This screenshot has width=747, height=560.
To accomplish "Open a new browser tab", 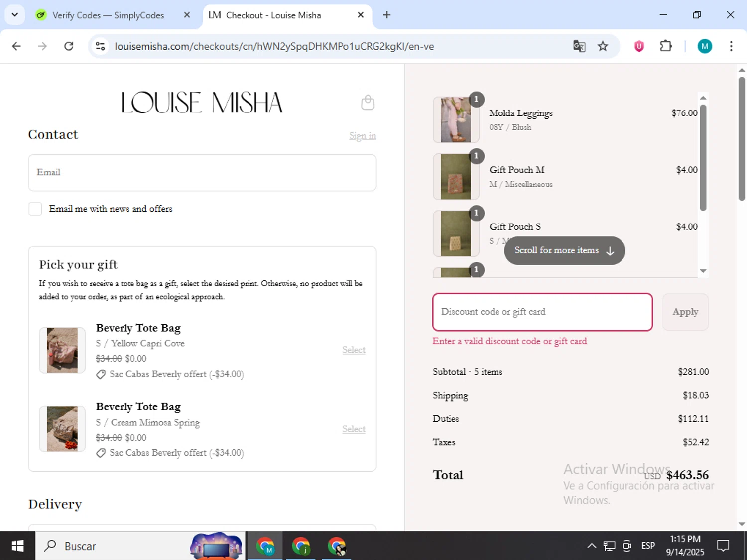I will tap(386, 15).
